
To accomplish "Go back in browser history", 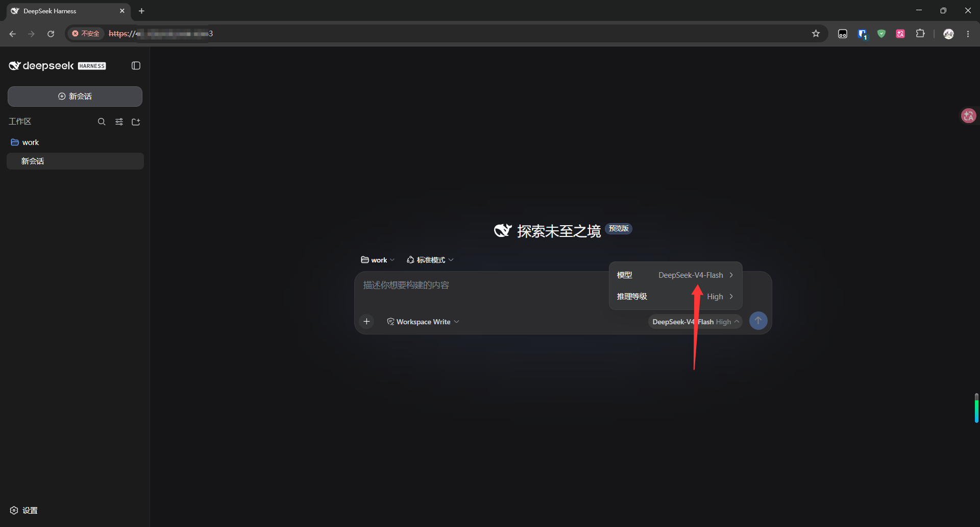I will [x=13, y=34].
